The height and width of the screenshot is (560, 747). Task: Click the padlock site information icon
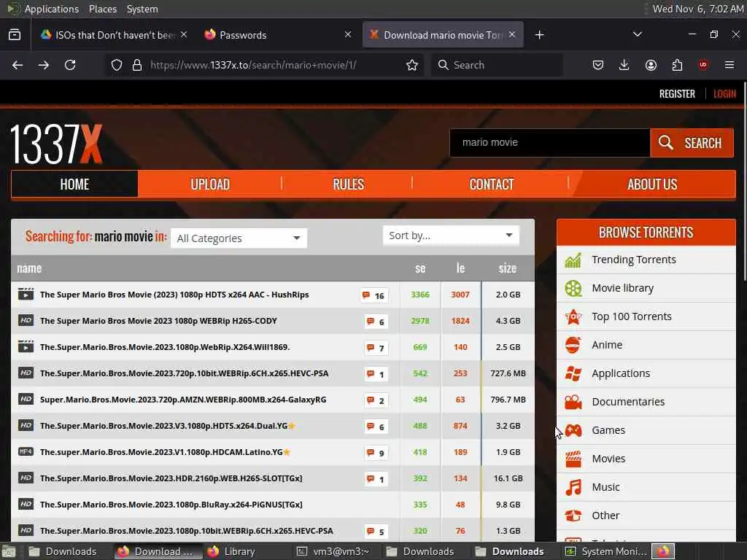tap(137, 65)
